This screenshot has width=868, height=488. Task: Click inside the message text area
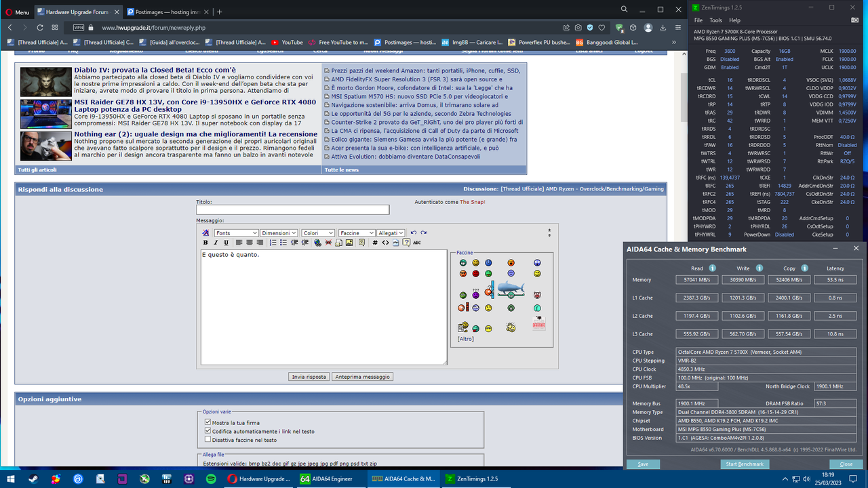(323, 307)
